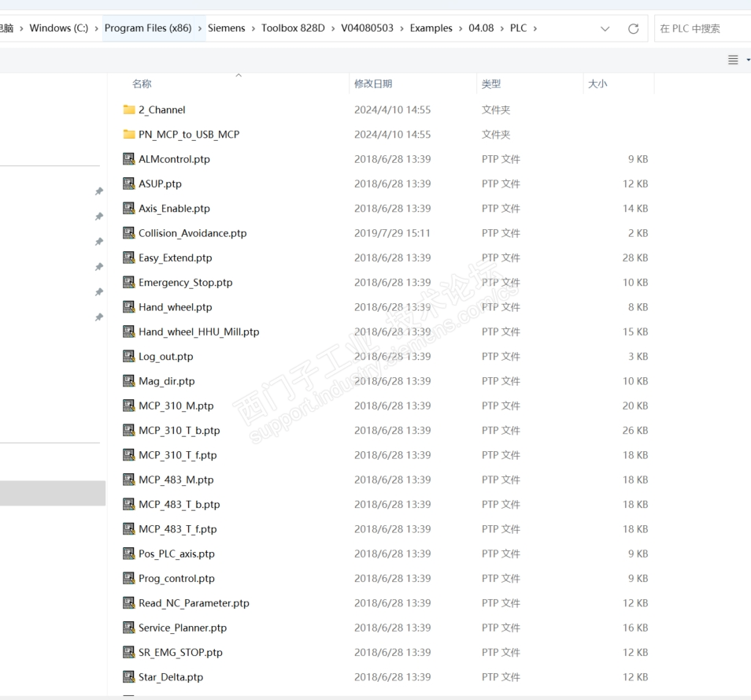Focus the 在 PLC 中搜索 search box
This screenshot has width=751, height=700.
pyautogui.click(x=702, y=29)
